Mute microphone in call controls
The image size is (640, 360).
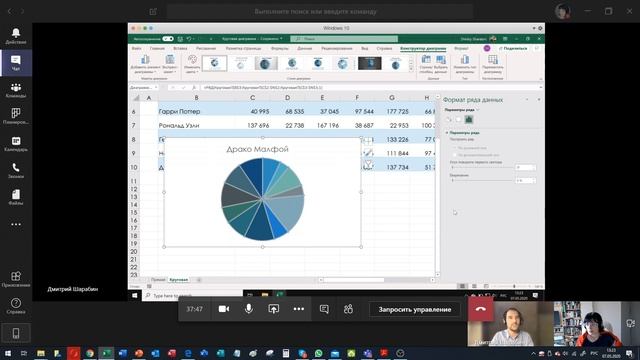[x=249, y=309]
